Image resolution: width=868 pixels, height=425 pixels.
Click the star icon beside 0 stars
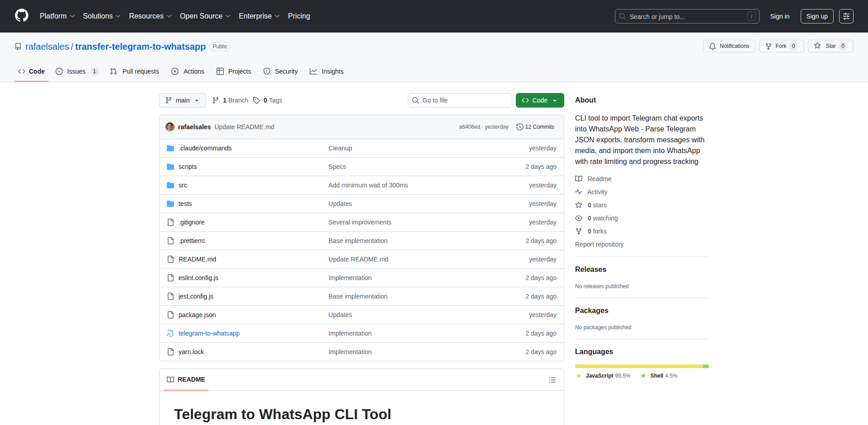click(x=579, y=205)
